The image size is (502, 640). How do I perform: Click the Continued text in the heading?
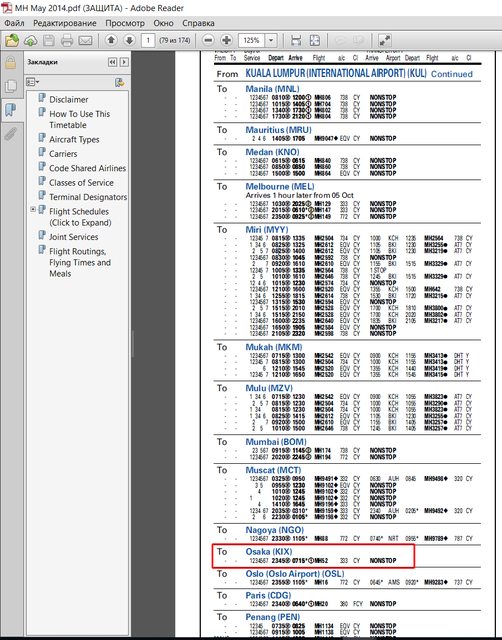pyautogui.click(x=452, y=74)
